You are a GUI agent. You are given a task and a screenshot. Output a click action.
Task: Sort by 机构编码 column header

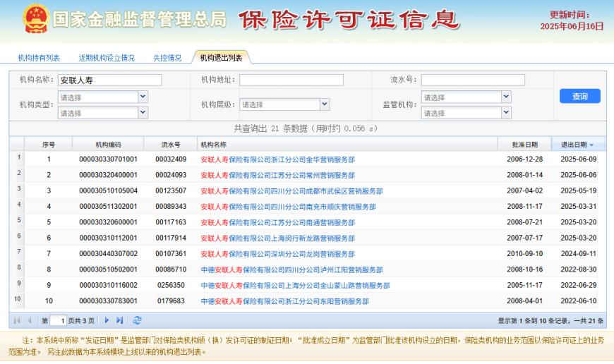tap(109, 145)
